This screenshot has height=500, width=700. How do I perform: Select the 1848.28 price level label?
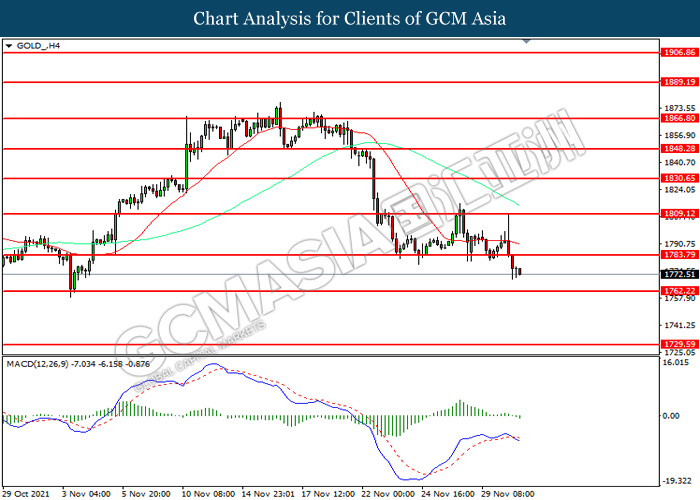click(x=679, y=148)
